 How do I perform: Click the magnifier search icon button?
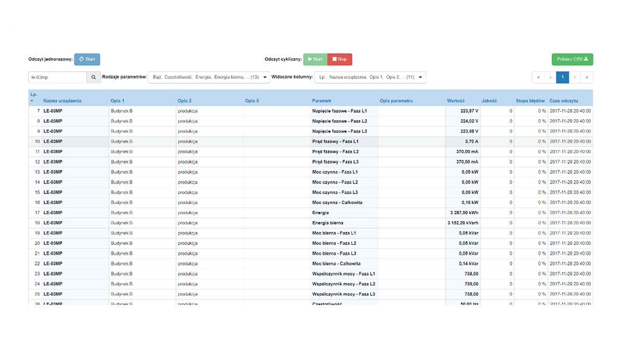tap(94, 77)
